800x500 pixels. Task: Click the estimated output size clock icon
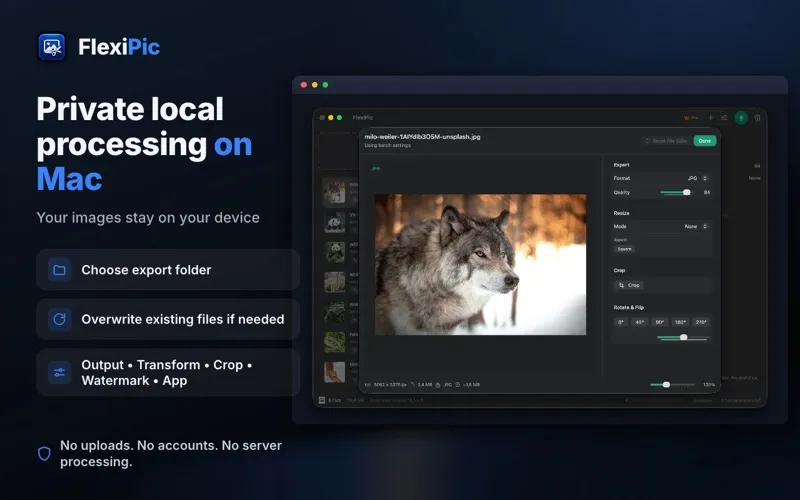(x=458, y=385)
